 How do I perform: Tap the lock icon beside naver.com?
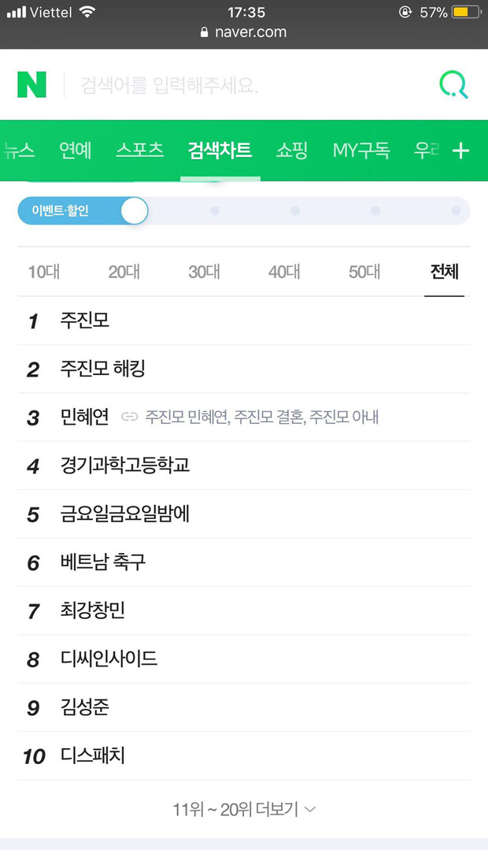pyautogui.click(x=205, y=33)
